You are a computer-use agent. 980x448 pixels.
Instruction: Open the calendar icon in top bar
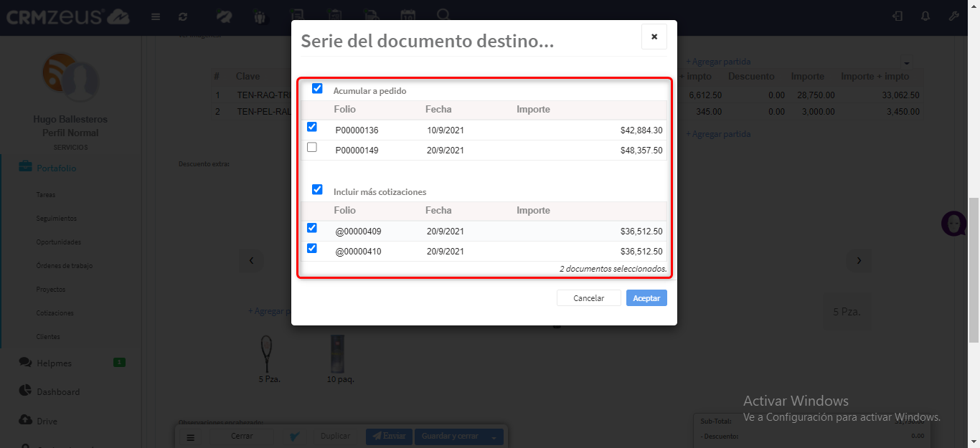tap(407, 16)
